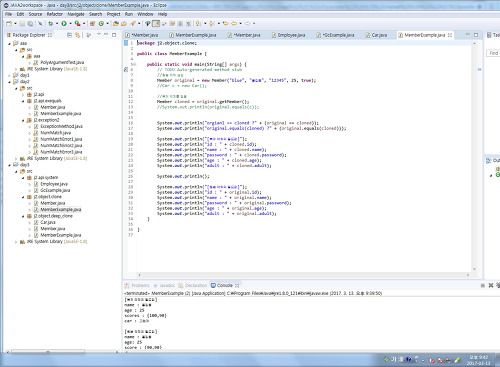
Task: Expand the day1 project node
Action: 10,75
